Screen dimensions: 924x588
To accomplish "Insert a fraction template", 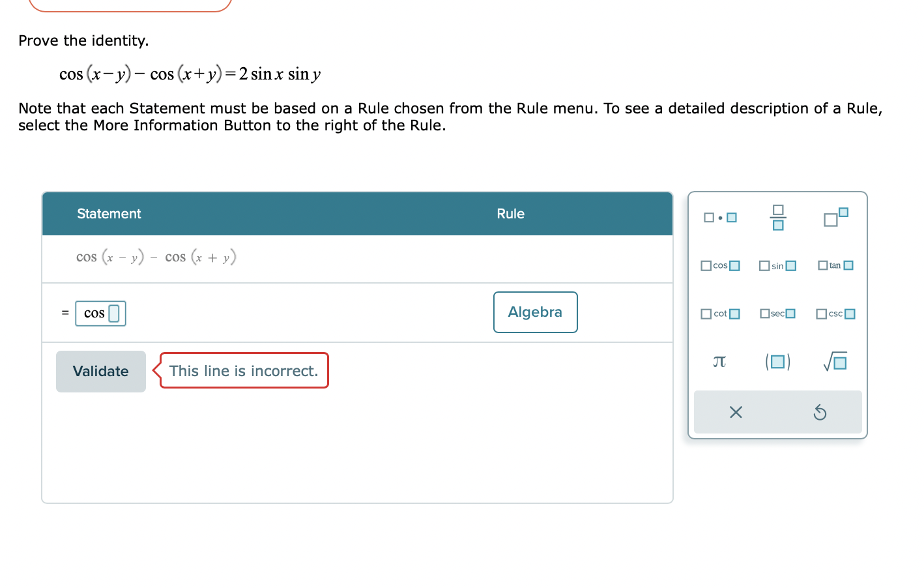I will pos(777,218).
